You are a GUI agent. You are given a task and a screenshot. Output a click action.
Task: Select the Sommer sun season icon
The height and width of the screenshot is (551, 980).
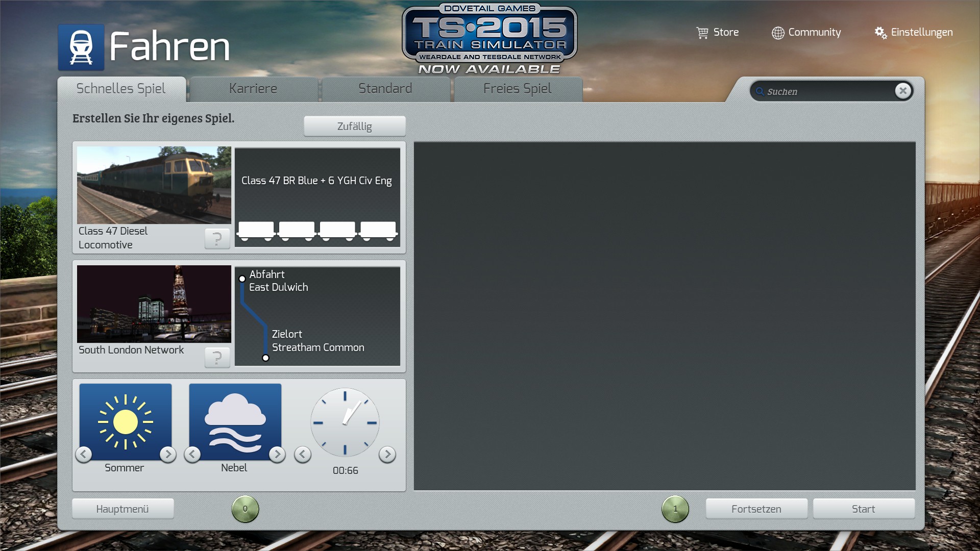tap(126, 421)
